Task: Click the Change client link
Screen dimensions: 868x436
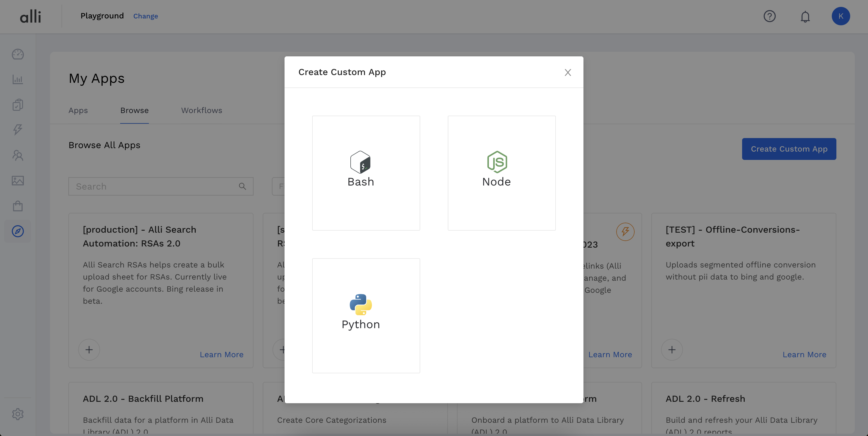Action: tap(145, 16)
